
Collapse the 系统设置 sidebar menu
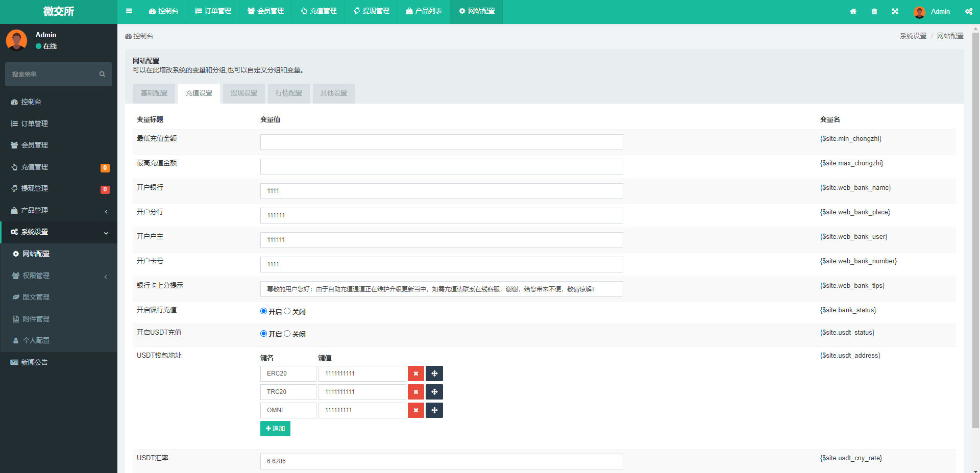click(x=59, y=232)
